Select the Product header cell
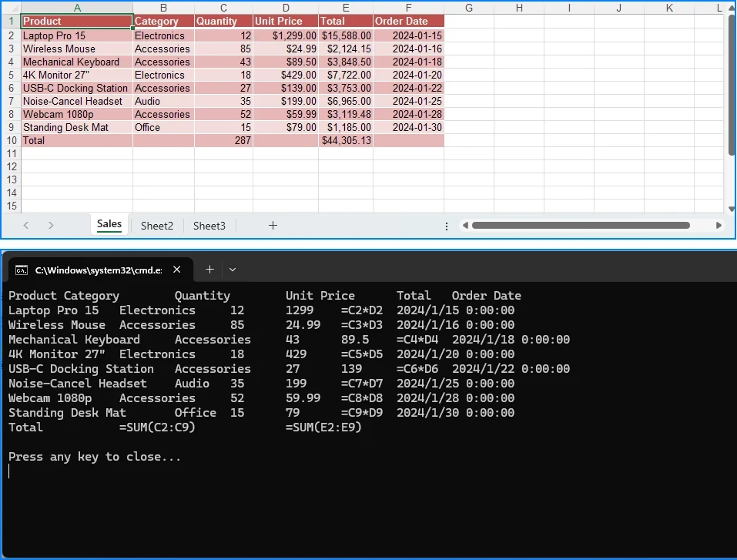Viewport: 737px width, 560px height. [77, 21]
